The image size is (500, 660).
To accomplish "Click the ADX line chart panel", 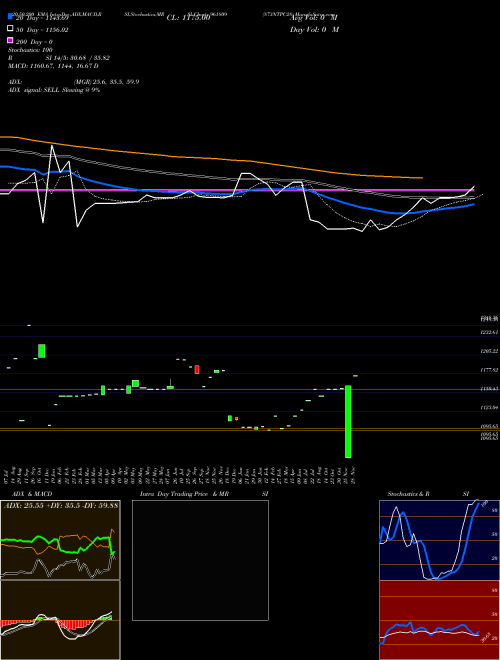I will pos(60,540).
